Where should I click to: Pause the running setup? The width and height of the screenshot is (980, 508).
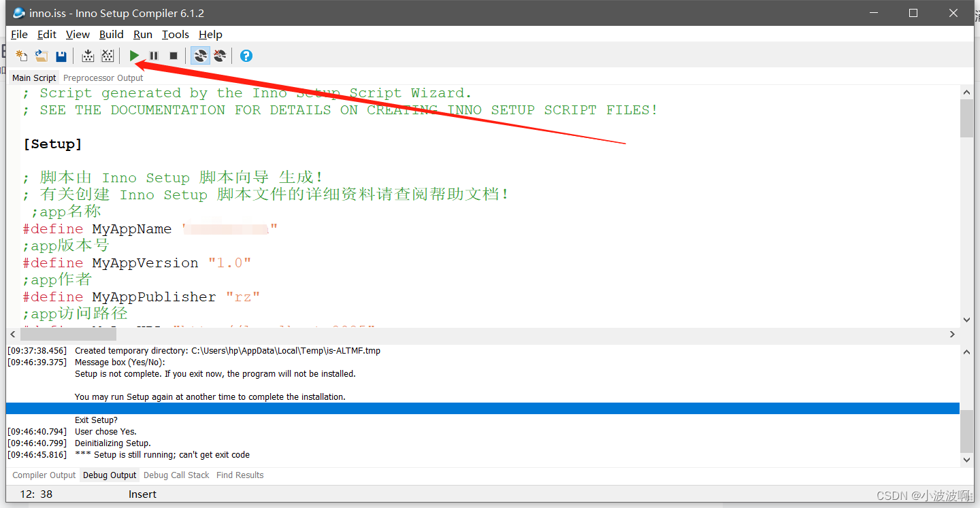(154, 56)
